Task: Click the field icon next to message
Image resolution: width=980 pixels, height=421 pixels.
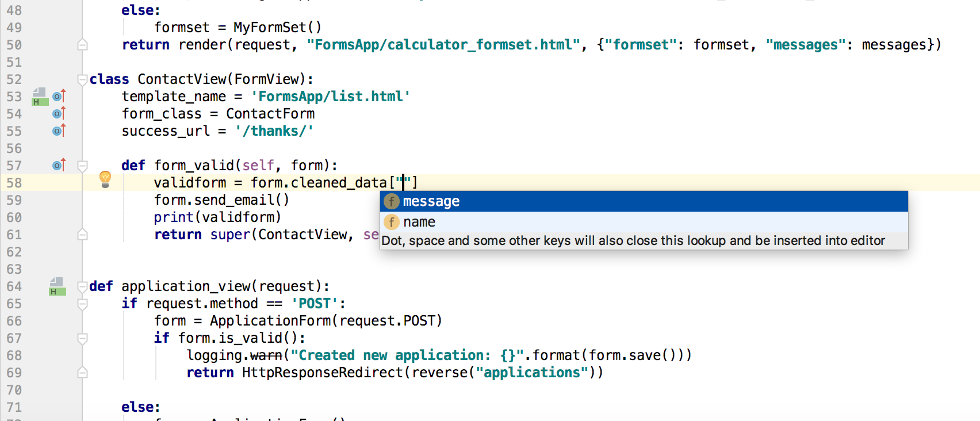Action: pyautogui.click(x=392, y=201)
